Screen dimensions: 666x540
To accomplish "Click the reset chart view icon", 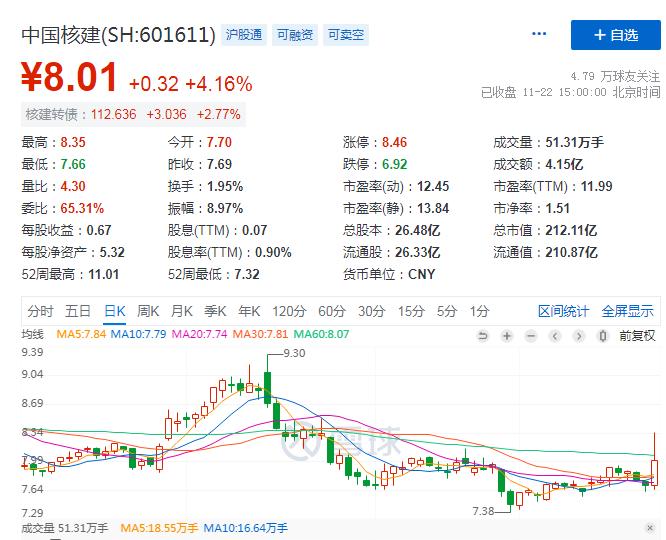I will 483,336.
